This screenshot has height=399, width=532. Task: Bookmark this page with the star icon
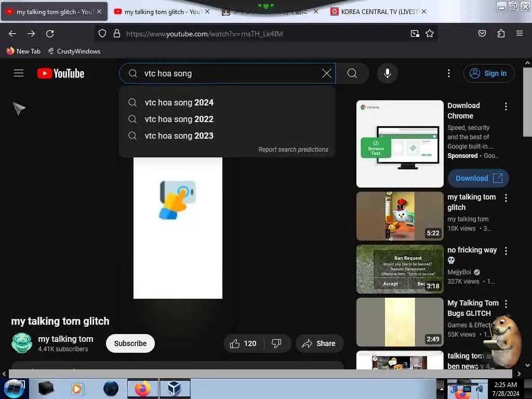(430, 33)
